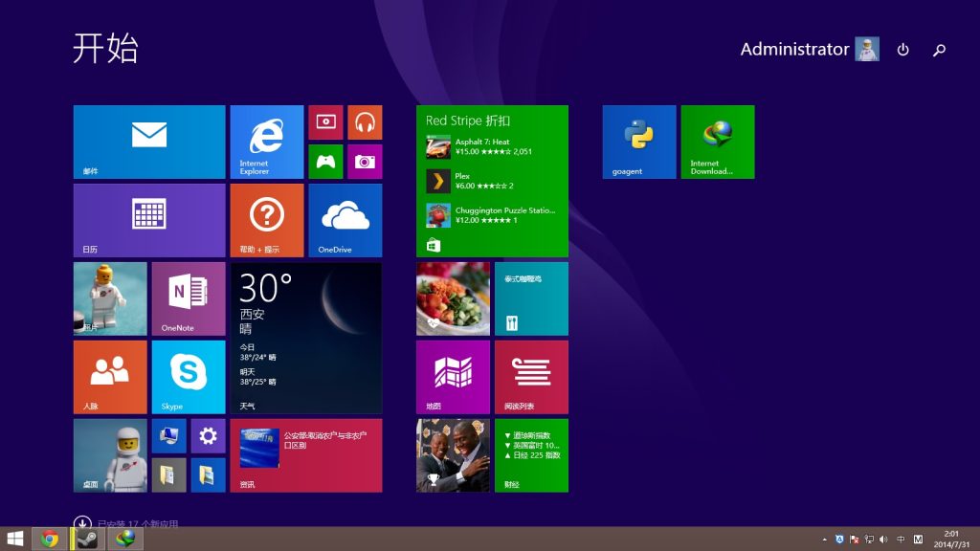The width and height of the screenshot is (980, 551).
Task: Open the power options button
Action: click(x=903, y=50)
